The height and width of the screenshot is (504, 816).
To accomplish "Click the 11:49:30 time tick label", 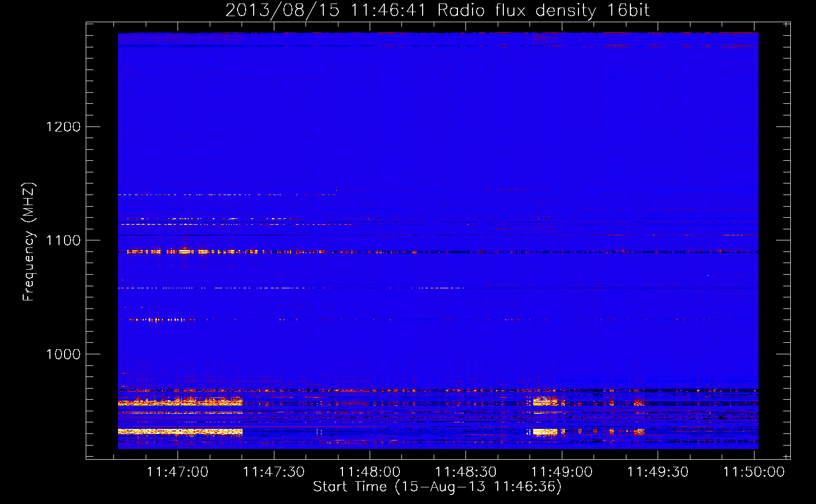I will tap(658, 472).
